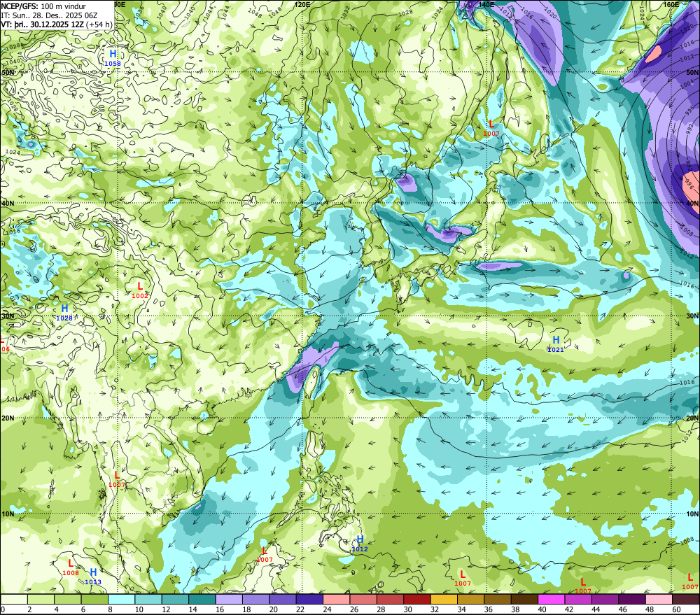
Task: Pick the lavender legend swatch starting at 16
Action: [x=229, y=599]
